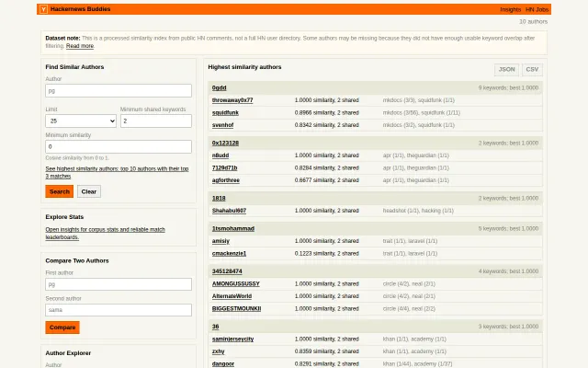Open author amisiy
This screenshot has height=368, width=588.
220,241
